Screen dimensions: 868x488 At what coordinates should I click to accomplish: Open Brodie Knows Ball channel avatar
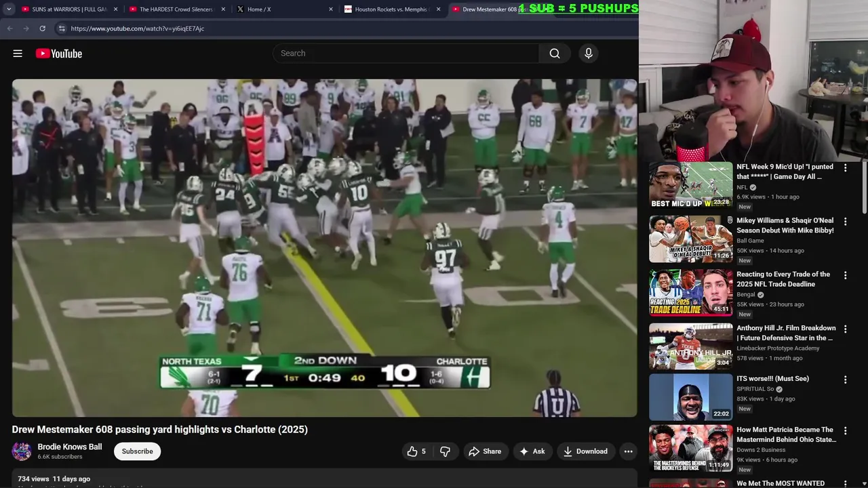[x=22, y=451]
